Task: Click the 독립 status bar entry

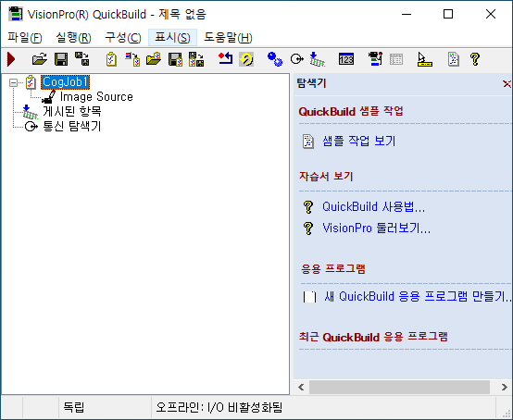Action: pos(73,407)
